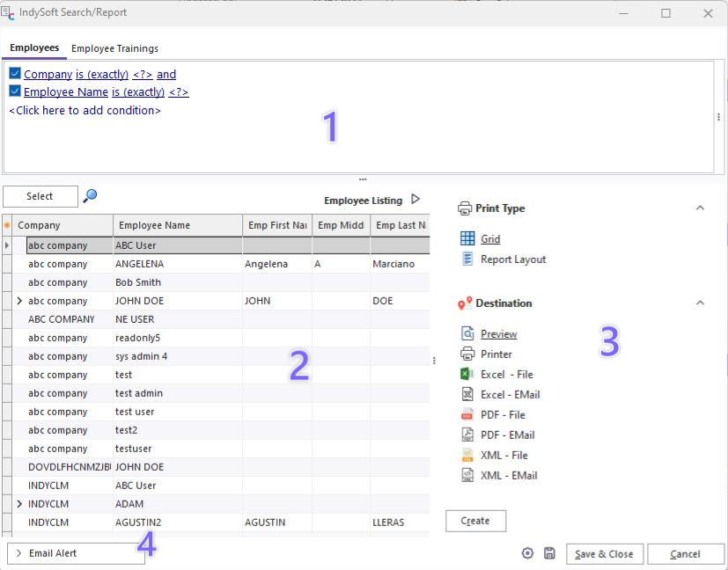Choose the Excel - File destination icon
The width and height of the screenshot is (728, 570).
pos(467,374)
